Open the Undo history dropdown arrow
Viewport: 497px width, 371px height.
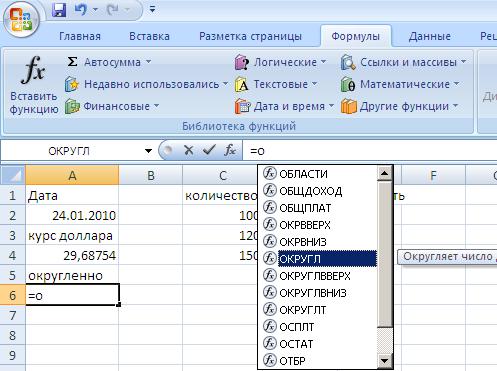click(x=95, y=10)
